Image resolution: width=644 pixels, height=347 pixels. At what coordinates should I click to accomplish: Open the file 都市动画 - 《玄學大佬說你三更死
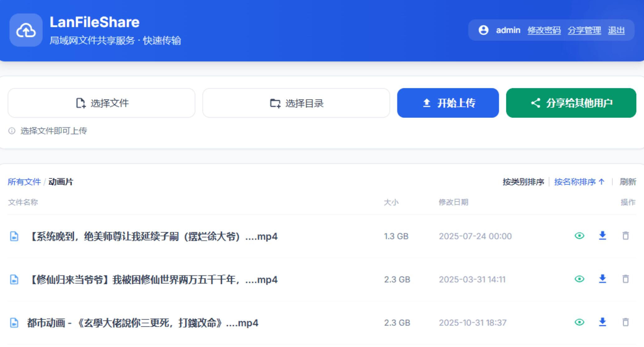tap(143, 323)
